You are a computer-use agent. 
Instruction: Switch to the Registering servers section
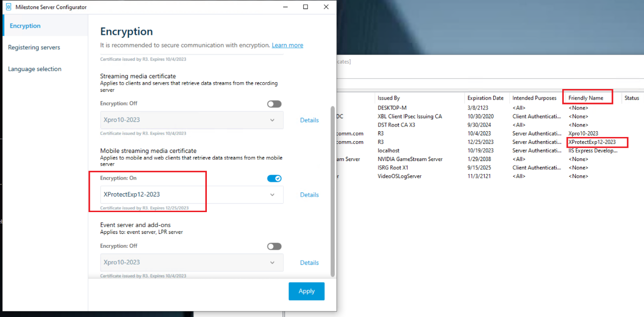[x=34, y=47]
